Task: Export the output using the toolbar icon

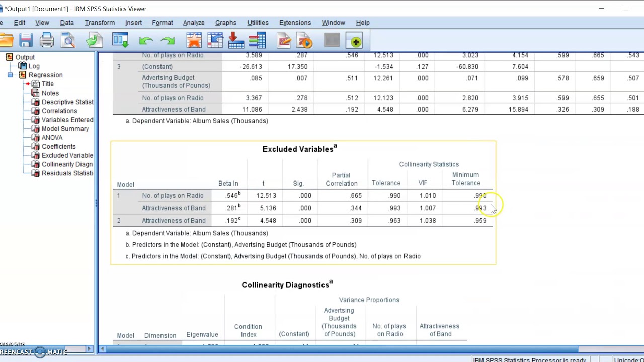Action: point(94,41)
